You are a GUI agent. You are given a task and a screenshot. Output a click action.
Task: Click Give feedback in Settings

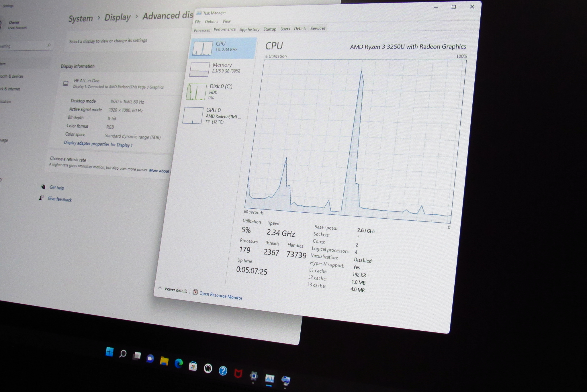click(60, 199)
